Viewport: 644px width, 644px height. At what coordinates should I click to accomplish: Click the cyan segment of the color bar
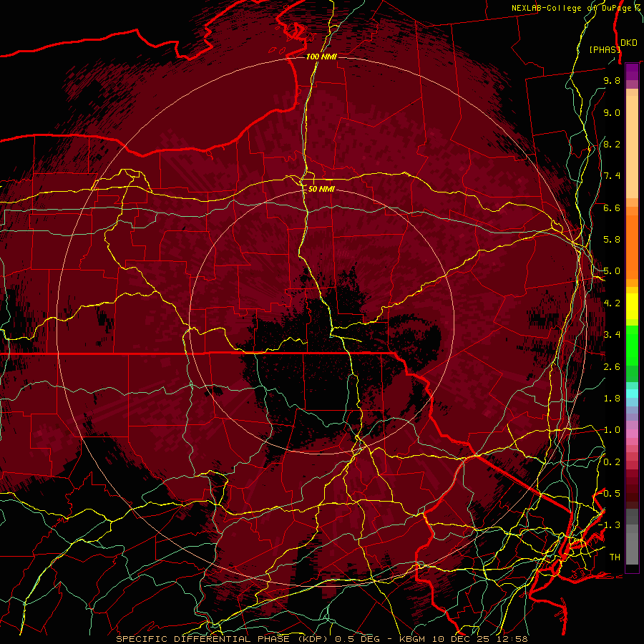point(632,394)
